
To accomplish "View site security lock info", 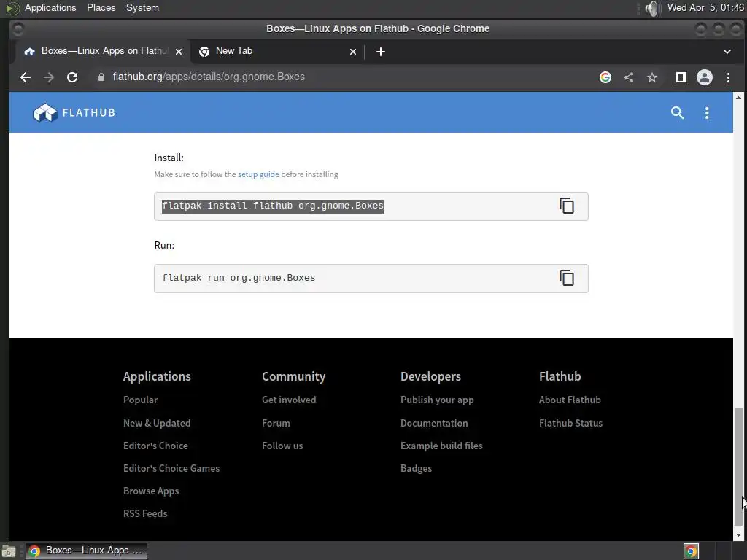I will (x=101, y=77).
